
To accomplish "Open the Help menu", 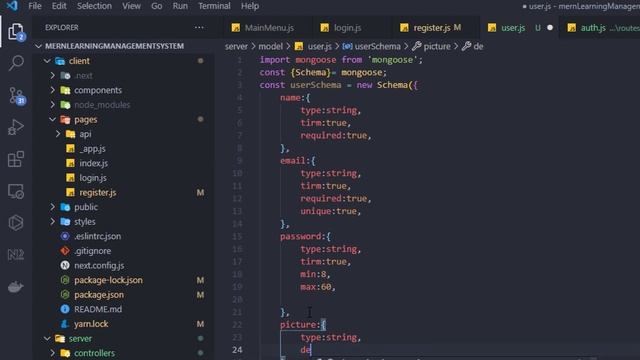I will 250,6.
